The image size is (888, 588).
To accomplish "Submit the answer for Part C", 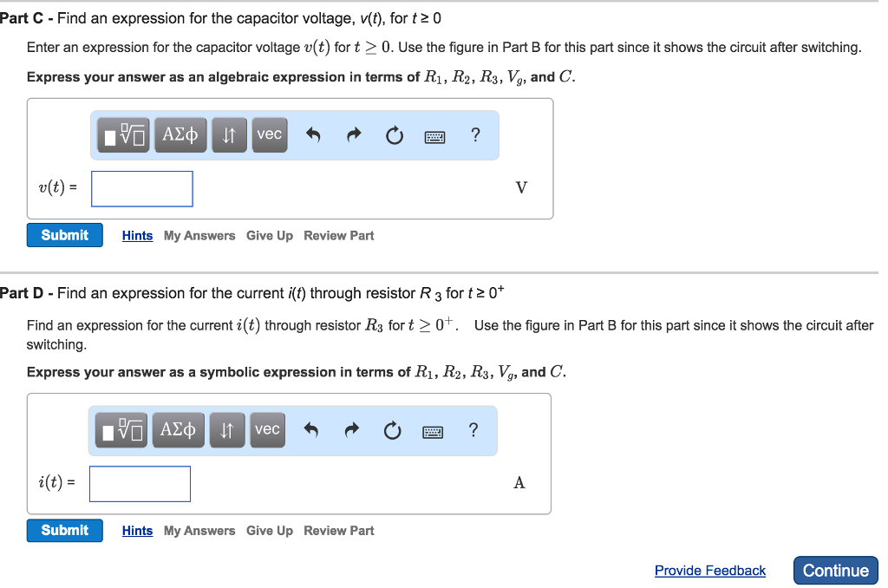I will click(x=64, y=234).
